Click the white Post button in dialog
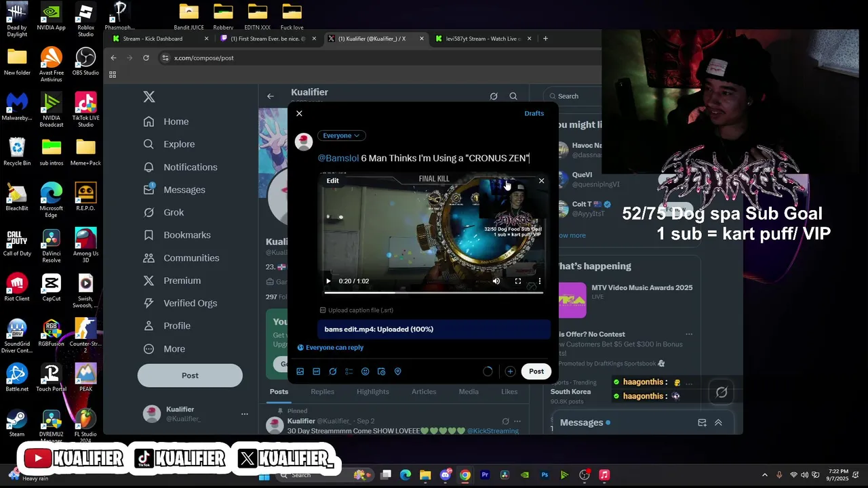This screenshot has width=868, height=488. point(536,371)
